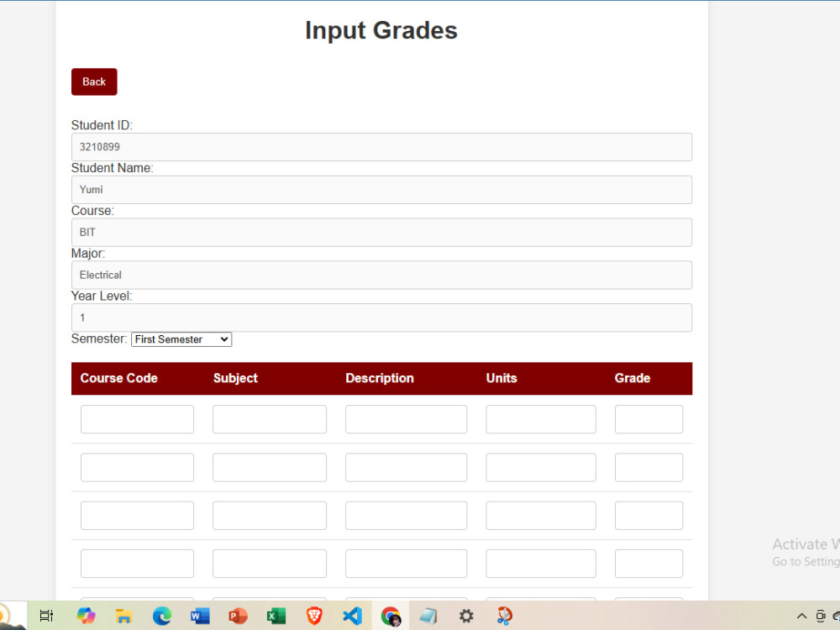Open PowerPoint from the taskbar

click(x=238, y=616)
